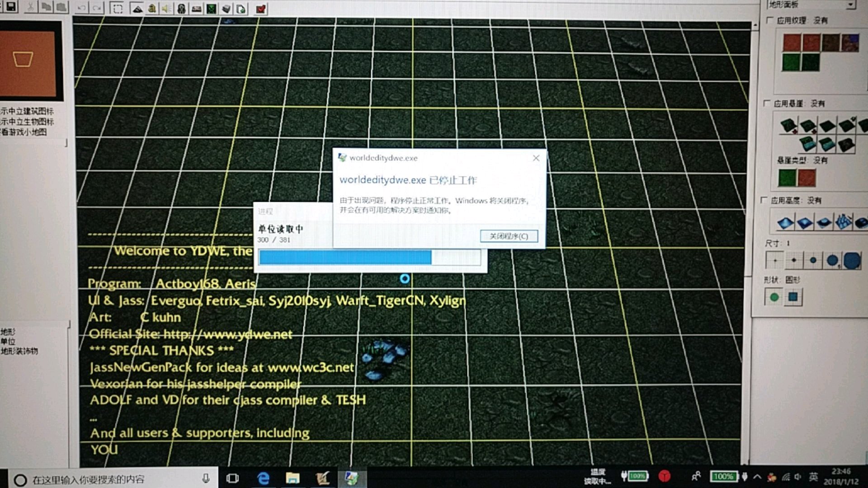Click the neutral creature icon display option

coord(27,122)
